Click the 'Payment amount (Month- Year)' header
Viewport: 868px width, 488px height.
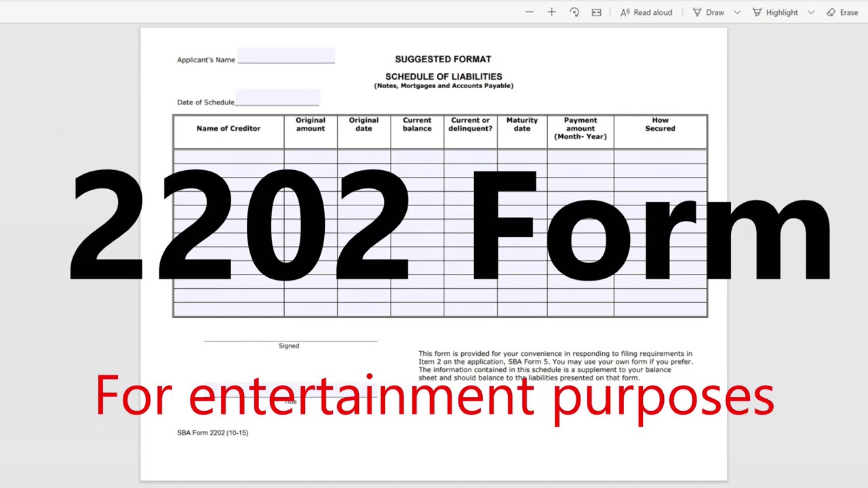point(580,128)
